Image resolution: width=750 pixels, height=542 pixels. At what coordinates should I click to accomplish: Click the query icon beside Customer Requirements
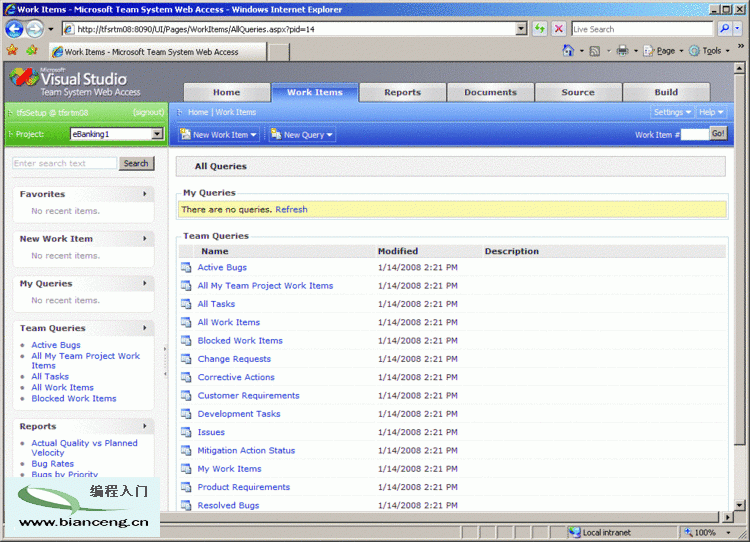[186, 396]
